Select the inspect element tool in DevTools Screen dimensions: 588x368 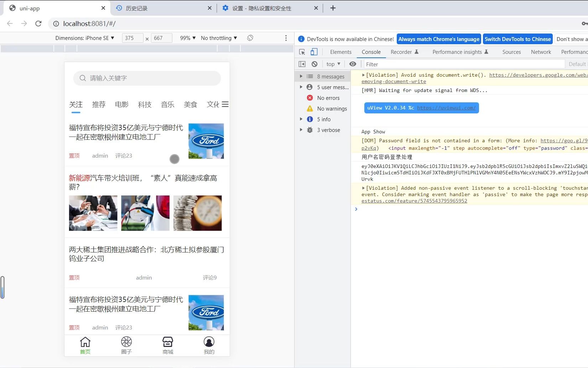(302, 52)
